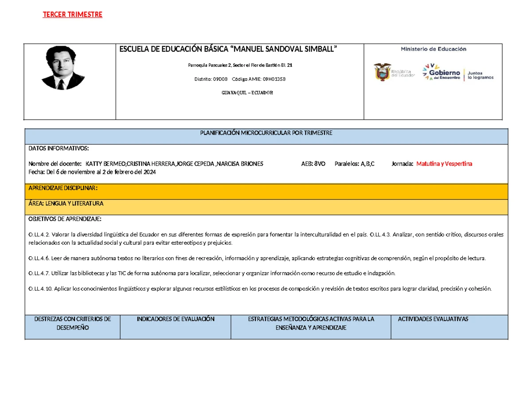Click the PLANIFICACIÓN MICROCURRICULAR POR TRIMESTRE title bar
This screenshot has height=411, width=532.
pos(266,133)
